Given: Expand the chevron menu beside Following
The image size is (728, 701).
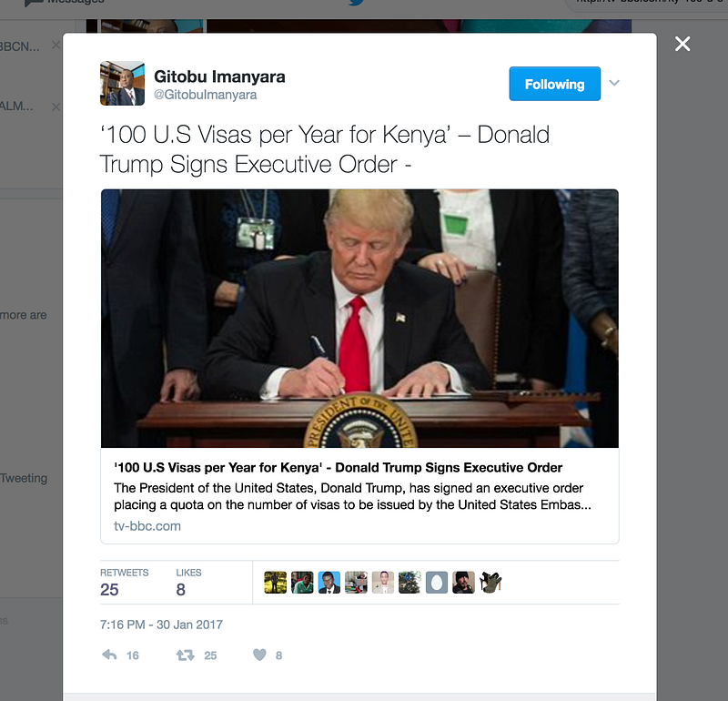Looking at the screenshot, I should pyautogui.click(x=614, y=83).
